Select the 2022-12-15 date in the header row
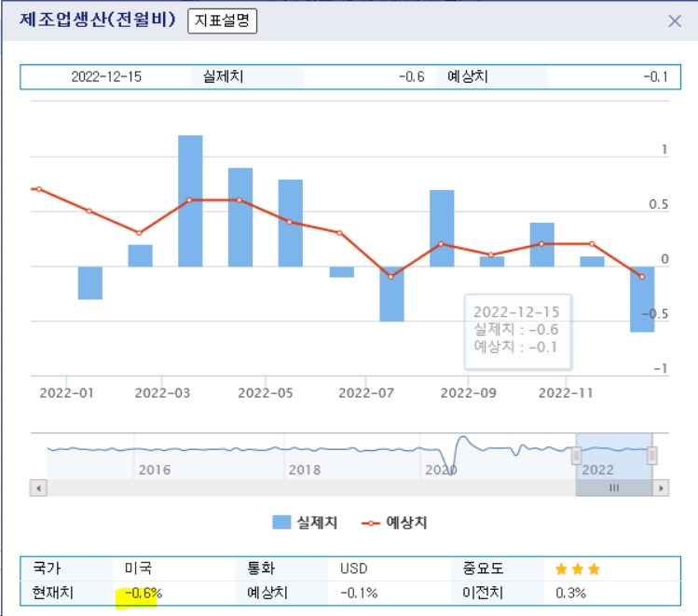This screenshot has height=616, width=698. coord(106,76)
